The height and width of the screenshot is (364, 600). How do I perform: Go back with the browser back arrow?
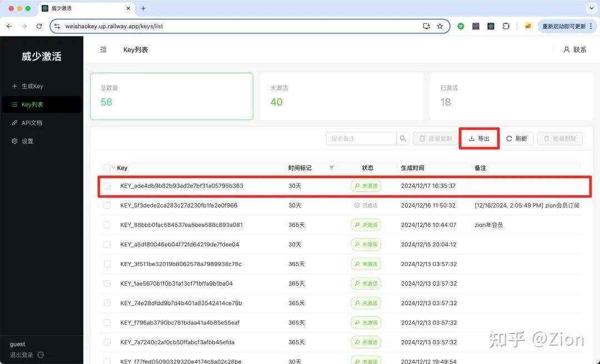click(9, 26)
